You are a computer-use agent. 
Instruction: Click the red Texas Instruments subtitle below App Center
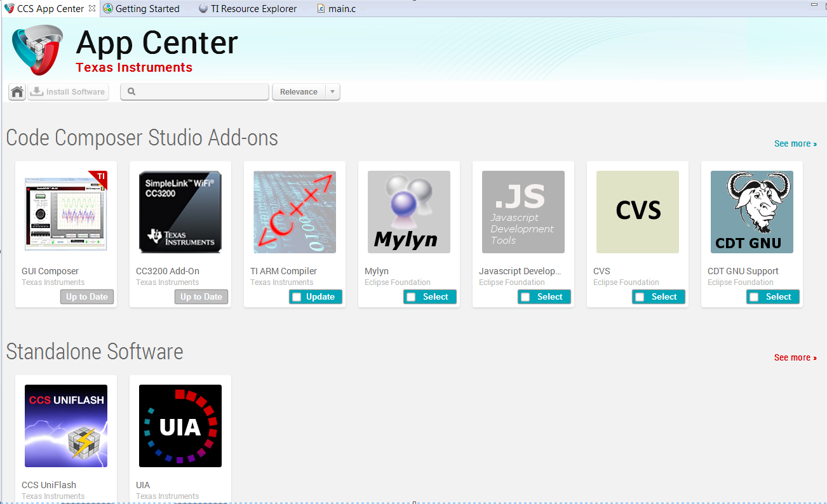(x=134, y=68)
